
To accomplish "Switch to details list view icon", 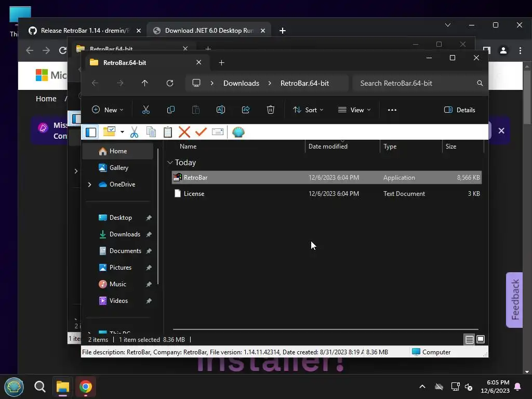I will point(469,339).
